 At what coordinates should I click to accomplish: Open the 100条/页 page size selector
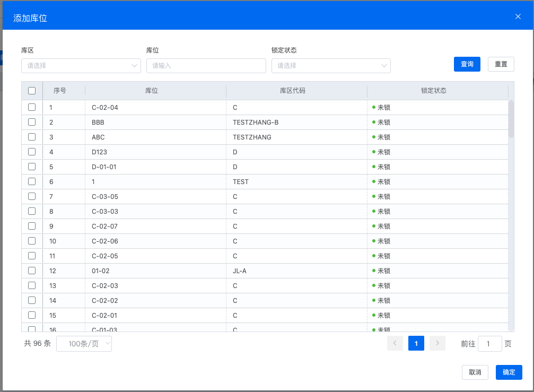click(x=84, y=344)
